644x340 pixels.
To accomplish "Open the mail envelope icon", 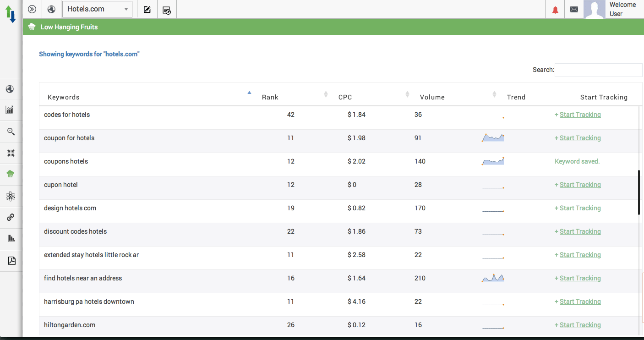I will 574,10.
